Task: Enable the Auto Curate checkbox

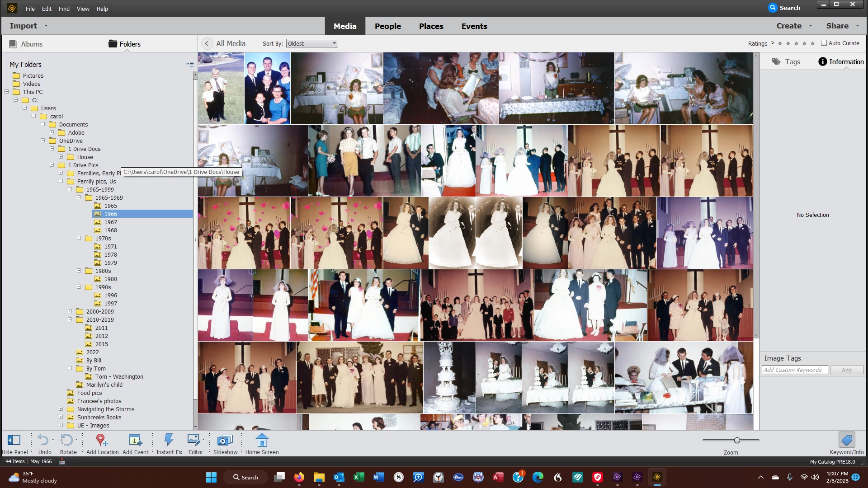Action: [824, 43]
